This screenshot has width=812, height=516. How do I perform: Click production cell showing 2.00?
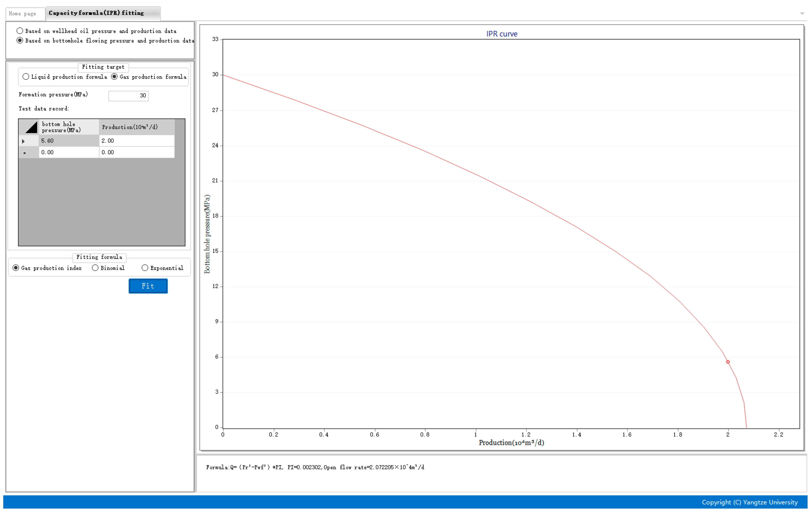(137, 141)
